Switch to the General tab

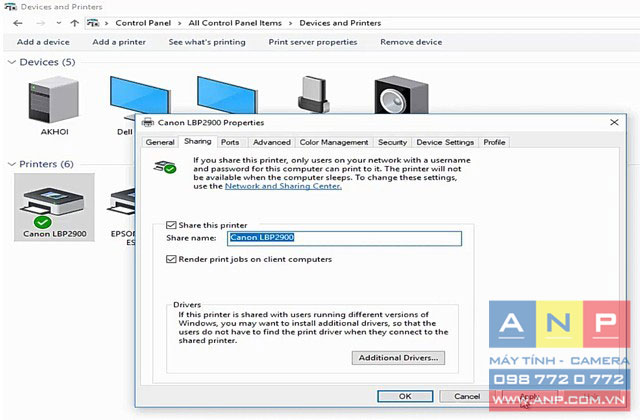click(160, 142)
